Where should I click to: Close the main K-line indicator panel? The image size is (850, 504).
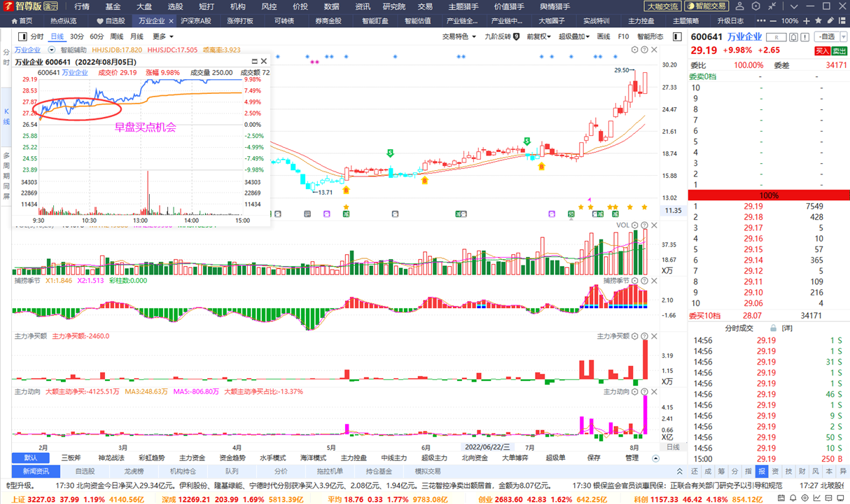[654, 50]
